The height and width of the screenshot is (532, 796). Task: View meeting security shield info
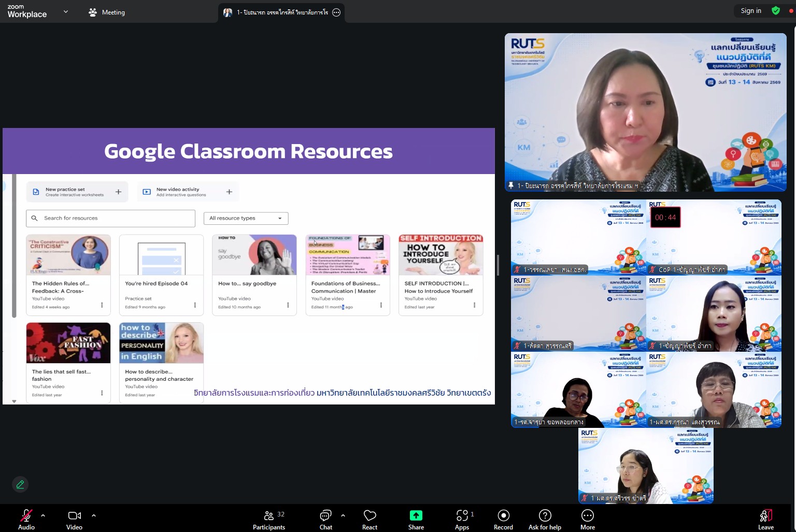tap(776, 11)
